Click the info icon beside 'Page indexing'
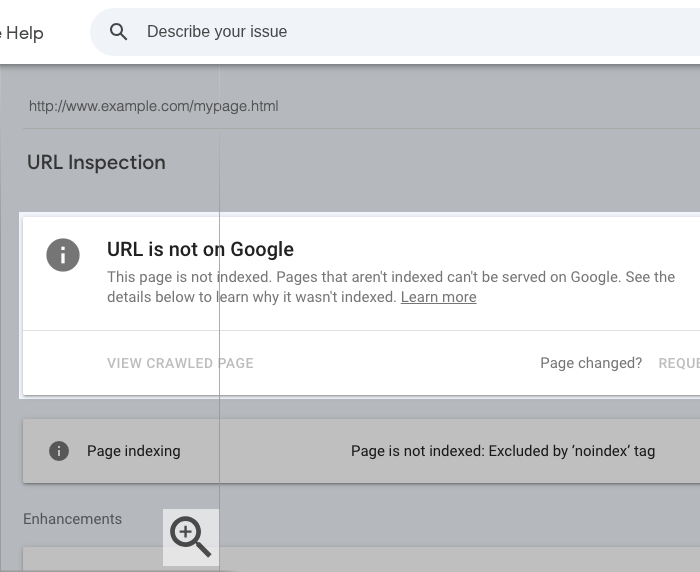700x572 pixels. [59, 451]
